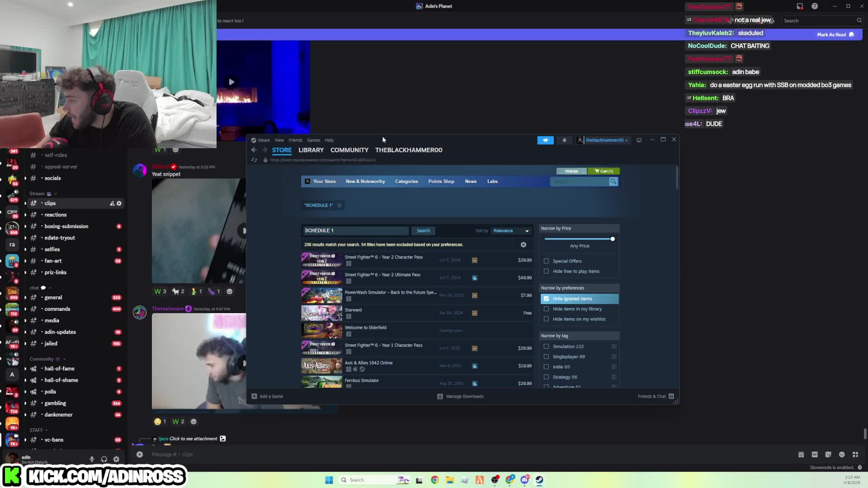868x488 pixels.
Task: Switch to Steam LIBRARY tab
Action: [311, 150]
